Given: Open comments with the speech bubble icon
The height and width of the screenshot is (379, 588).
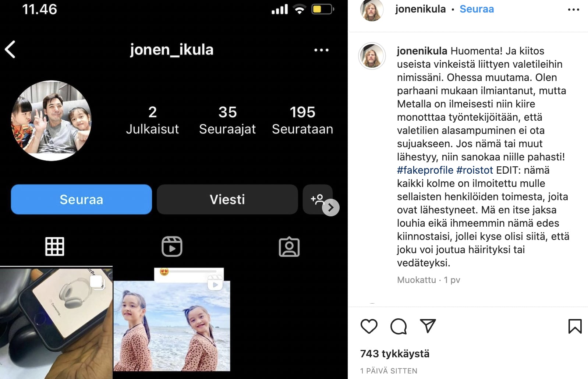Looking at the screenshot, I should [x=399, y=326].
